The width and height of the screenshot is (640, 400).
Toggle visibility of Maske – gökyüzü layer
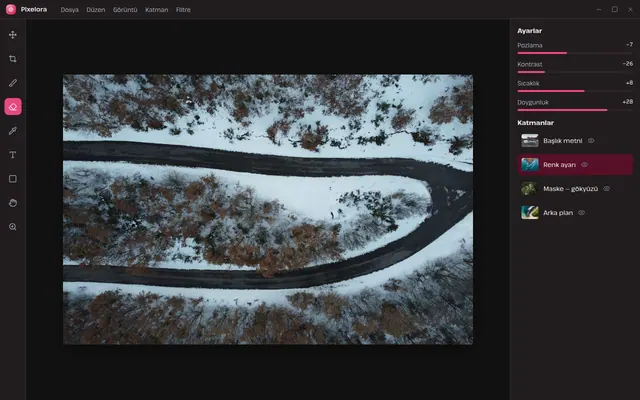[x=607, y=189]
